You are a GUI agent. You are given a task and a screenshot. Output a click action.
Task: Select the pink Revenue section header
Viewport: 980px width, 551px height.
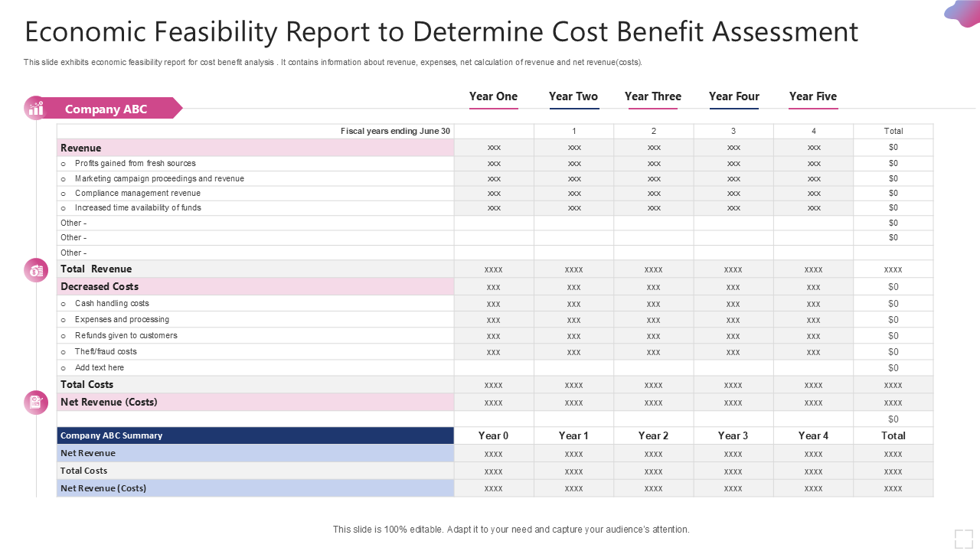tap(256, 148)
